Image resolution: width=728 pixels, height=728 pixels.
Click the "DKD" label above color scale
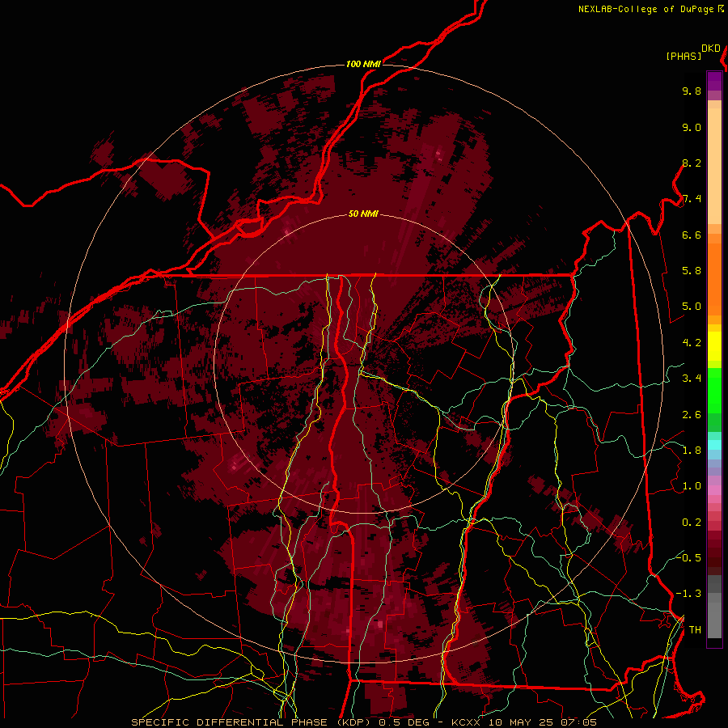711,49
